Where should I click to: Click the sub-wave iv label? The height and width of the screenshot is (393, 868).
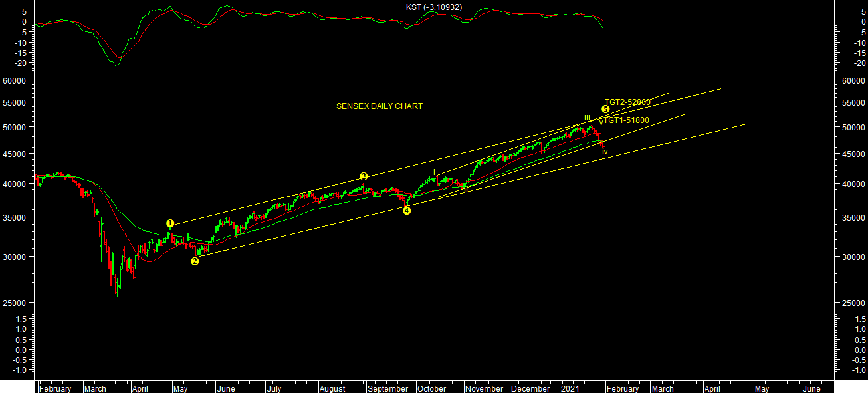[x=605, y=152]
